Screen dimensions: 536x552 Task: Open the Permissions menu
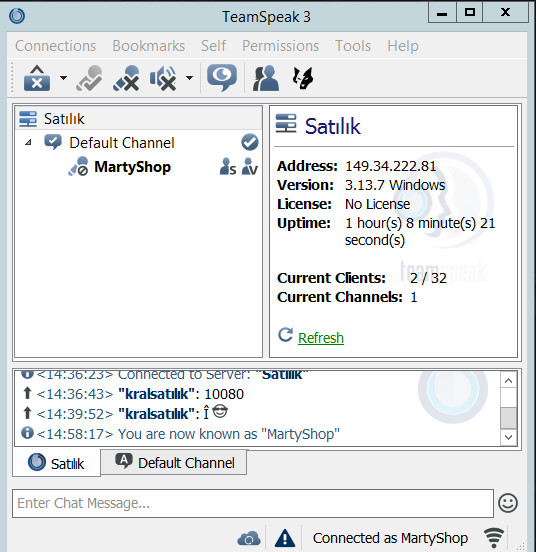click(x=280, y=46)
